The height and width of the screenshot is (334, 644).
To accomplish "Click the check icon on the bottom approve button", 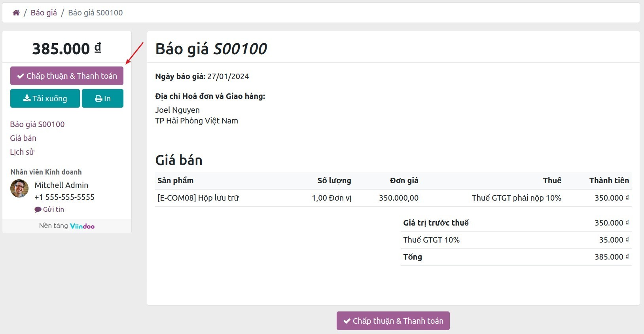I will click(347, 321).
